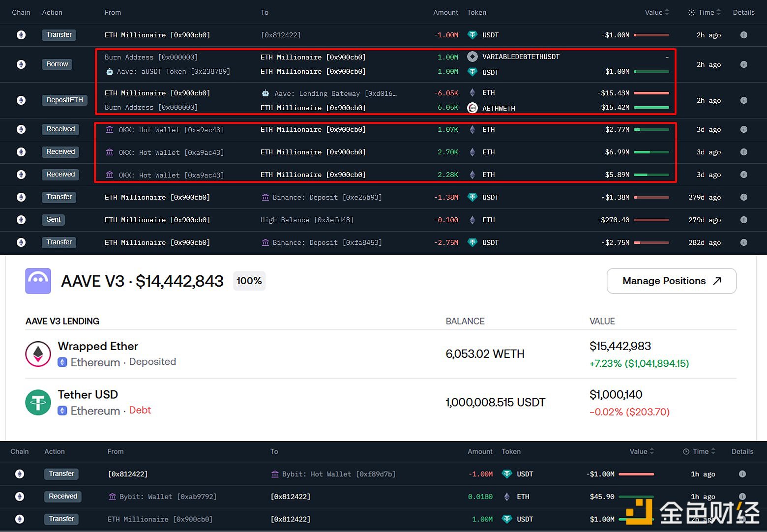This screenshot has width=767, height=532.
Task: Click the Sent action tag
Action: pyautogui.click(x=54, y=220)
